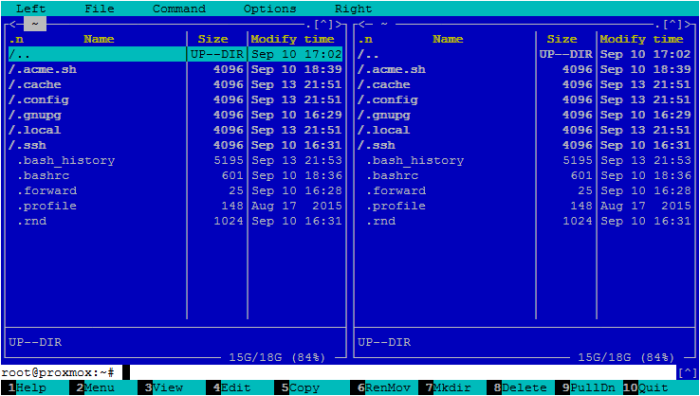Select /.local directory in right panel
This screenshot has height=396, width=700.
point(525,130)
